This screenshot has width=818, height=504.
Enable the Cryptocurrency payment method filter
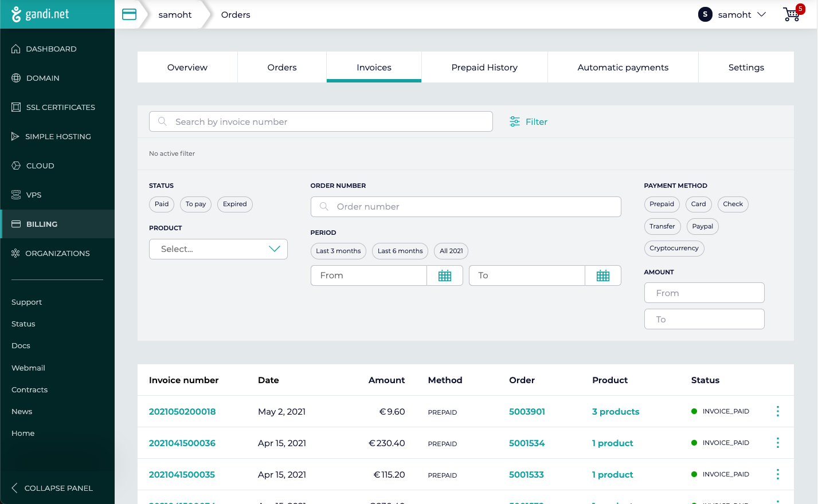tap(674, 249)
